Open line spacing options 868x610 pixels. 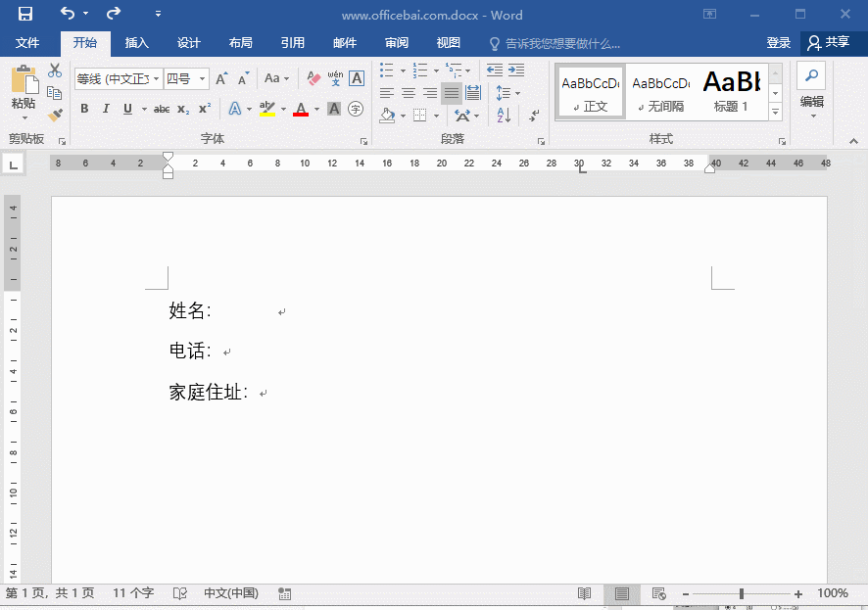tap(507, 93)
